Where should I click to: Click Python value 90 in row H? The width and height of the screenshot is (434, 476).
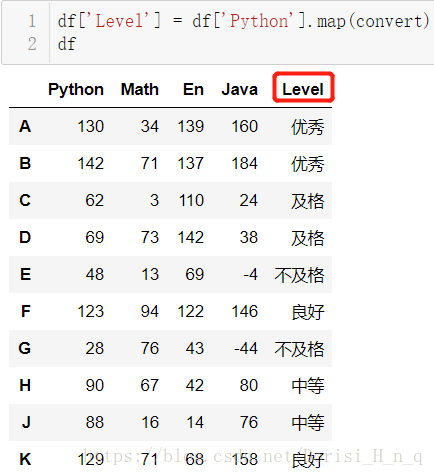[95, 385]
